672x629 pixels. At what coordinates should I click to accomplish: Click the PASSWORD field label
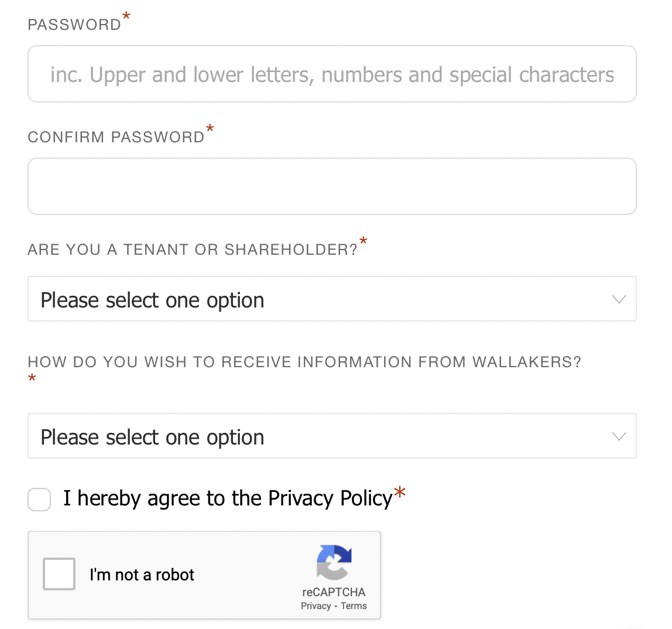point(74,25)
